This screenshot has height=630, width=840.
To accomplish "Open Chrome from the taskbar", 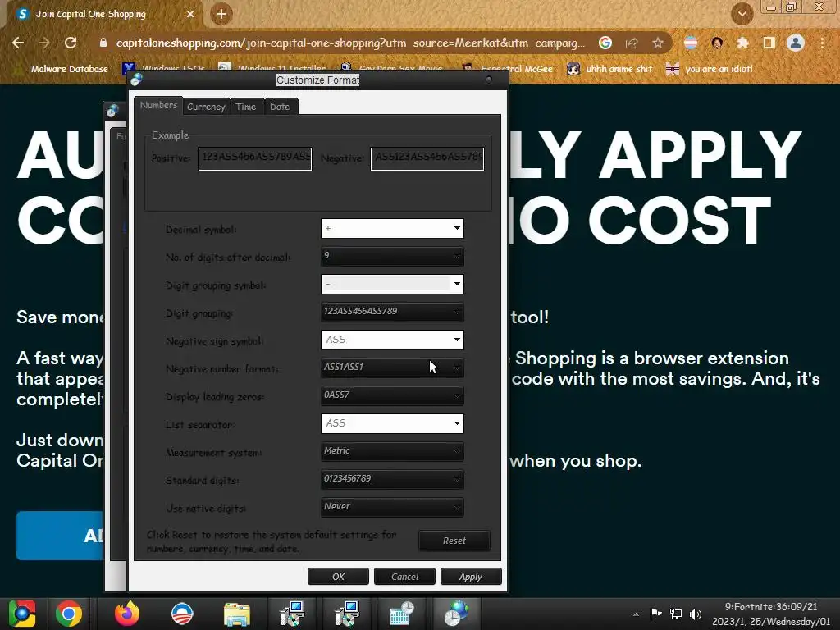I will pyautogui.click(x=69, y=614).
